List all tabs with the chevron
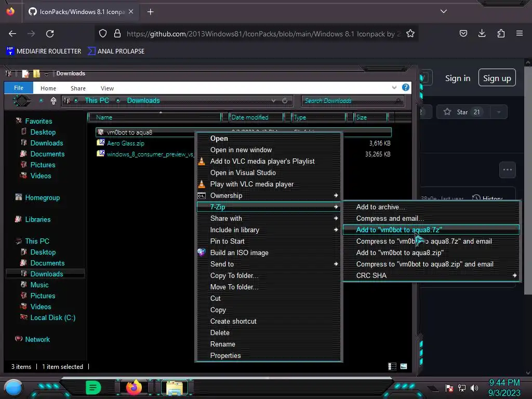Screen dimensions: 532x399 444,11
